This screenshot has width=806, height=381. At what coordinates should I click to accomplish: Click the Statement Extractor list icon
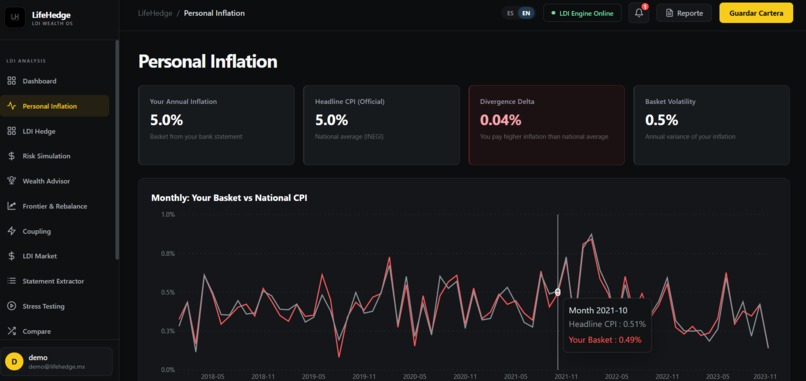click(x=11, y=281)
